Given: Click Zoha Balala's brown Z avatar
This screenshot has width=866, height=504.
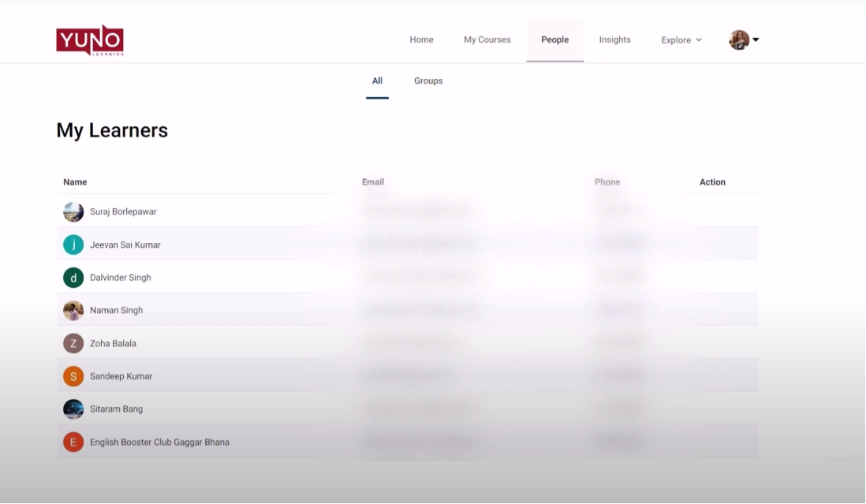Looking at the screenshot, I should pos(73,344).
